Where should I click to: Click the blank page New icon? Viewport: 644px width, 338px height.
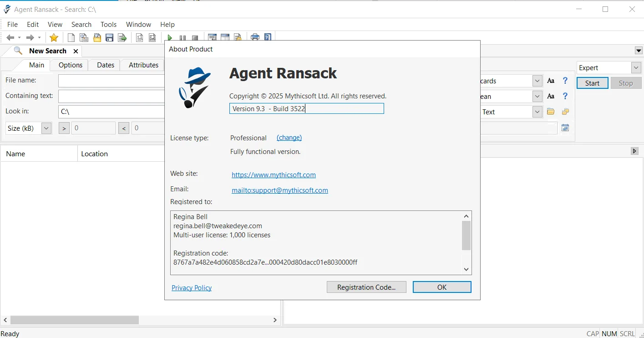pyautogui.click(x=71, y=37)
